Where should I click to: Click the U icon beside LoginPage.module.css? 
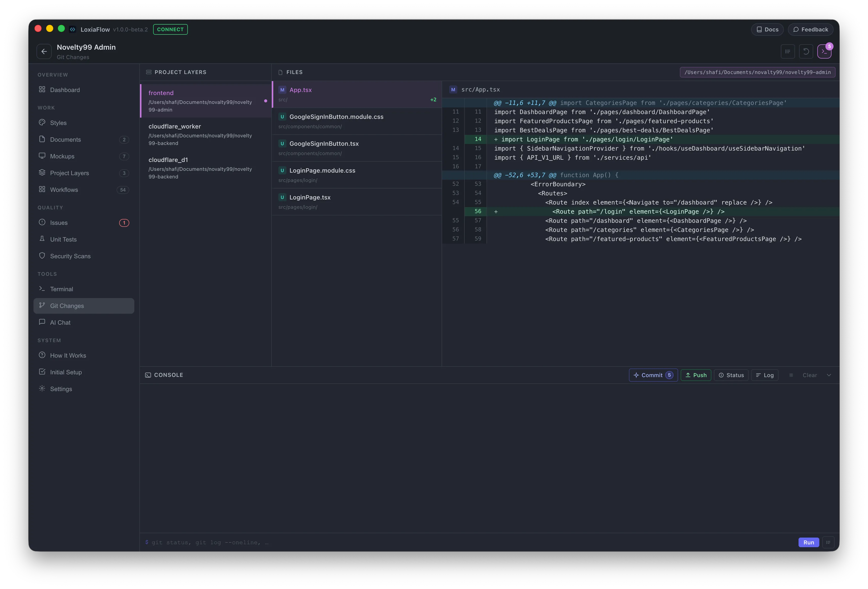point(282,171)
